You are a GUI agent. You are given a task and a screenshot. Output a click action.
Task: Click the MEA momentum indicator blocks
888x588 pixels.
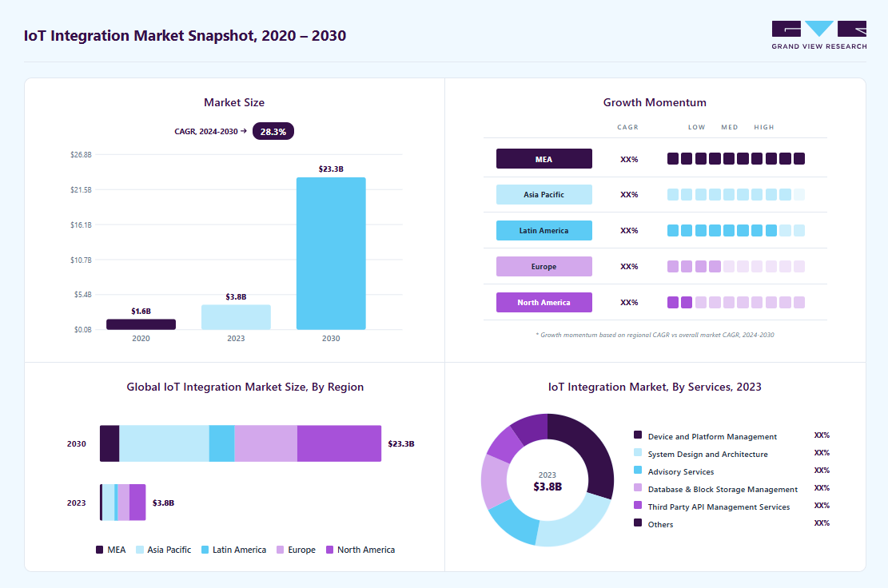coord(736,159)
